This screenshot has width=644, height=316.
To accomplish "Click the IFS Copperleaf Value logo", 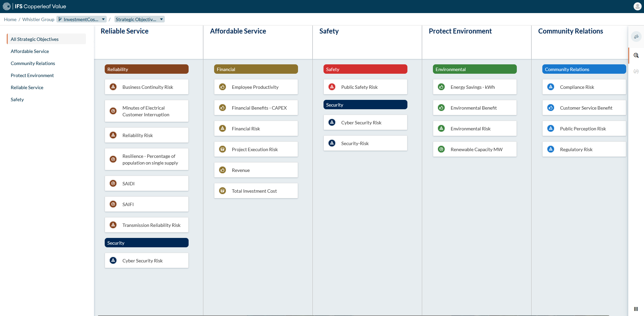I will [x=35, y=6].
